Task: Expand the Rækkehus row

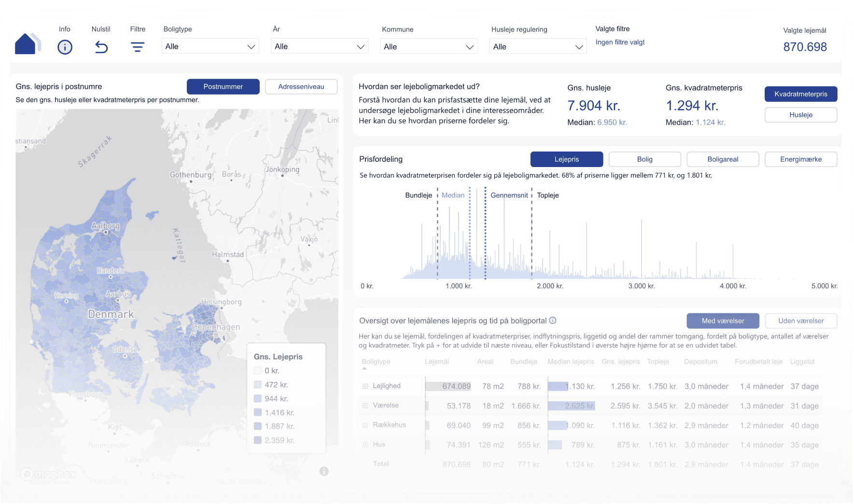Action: tap(365, 425)
